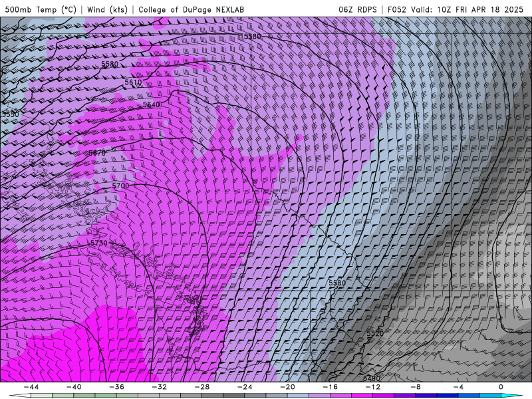Click the -8 color bar tick label
The width and height of the screenshot is (532, 399).
click(x=416, y=387)
